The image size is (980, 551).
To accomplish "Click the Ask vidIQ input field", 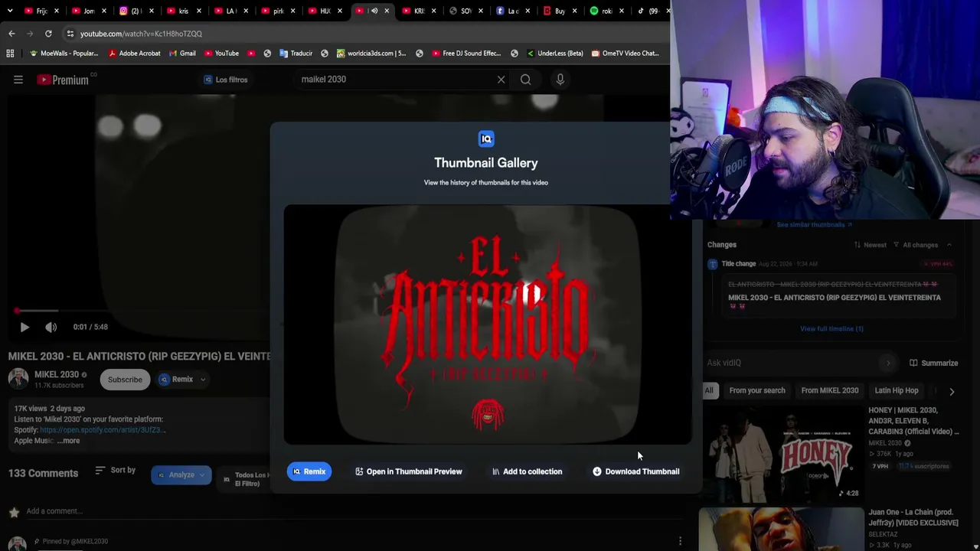I will tap(792, 363).
